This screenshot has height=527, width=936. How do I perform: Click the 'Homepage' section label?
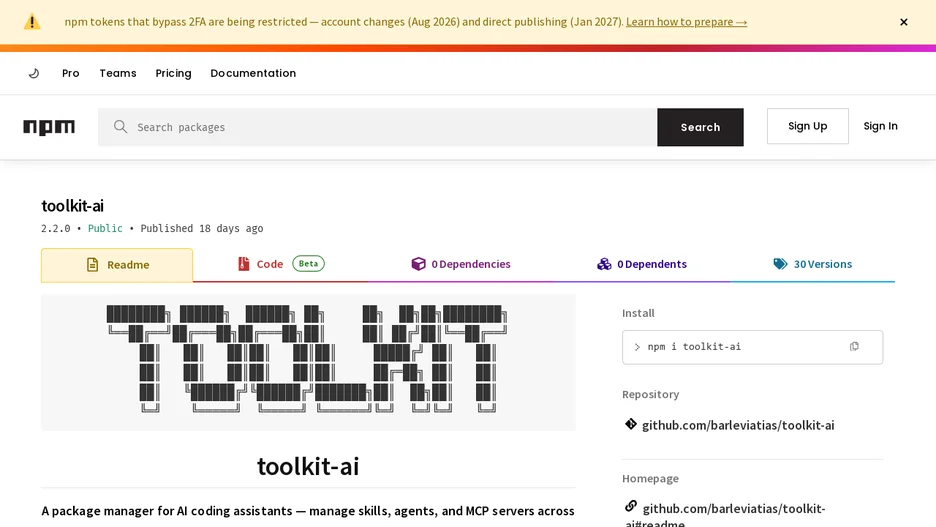(650, 479)
